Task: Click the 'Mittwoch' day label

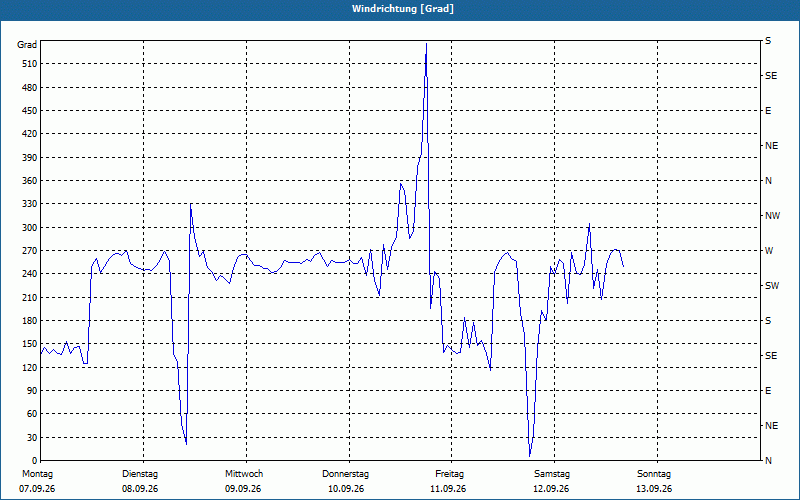Action: (x=244, y=474)
